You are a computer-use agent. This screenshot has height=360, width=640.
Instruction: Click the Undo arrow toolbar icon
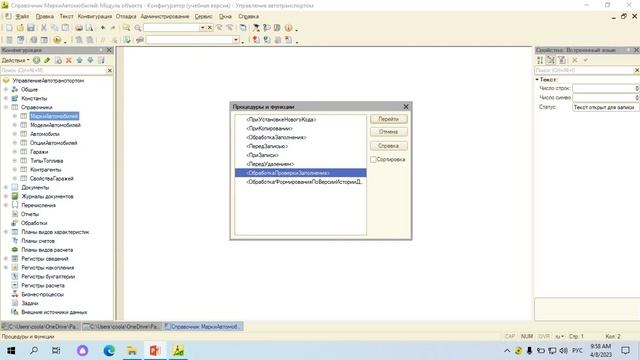pyautogui.click(x=103, y=28)
